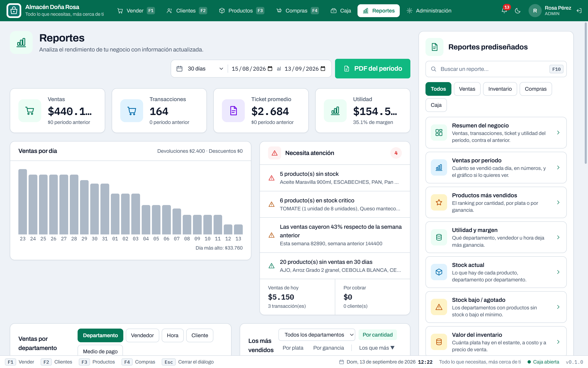Click the Almacén Doña Rosa shop logo icon
Screen dimensions: 588x368
[x=14, y=10]
